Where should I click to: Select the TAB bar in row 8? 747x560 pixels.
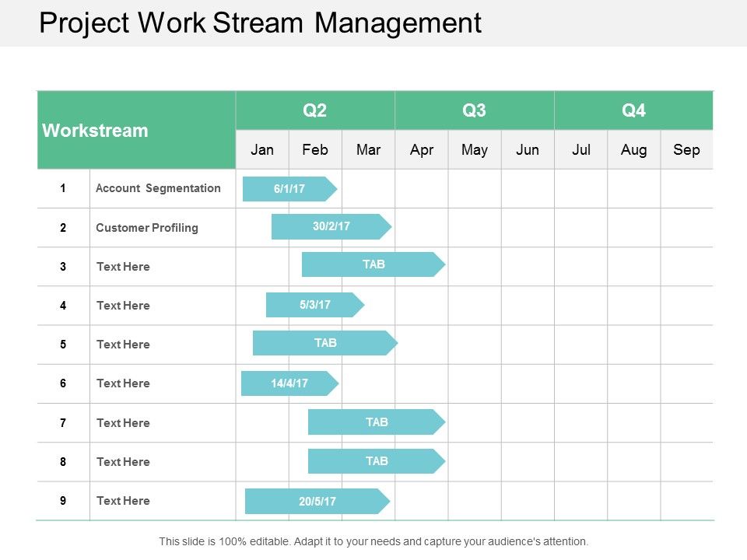(377, 461)
